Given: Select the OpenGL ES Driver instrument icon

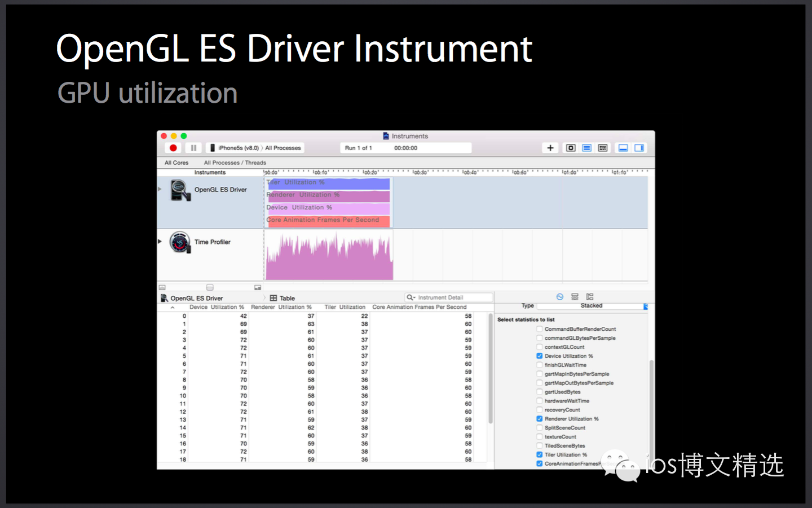Looking at the screenshot, I should 180,190.
